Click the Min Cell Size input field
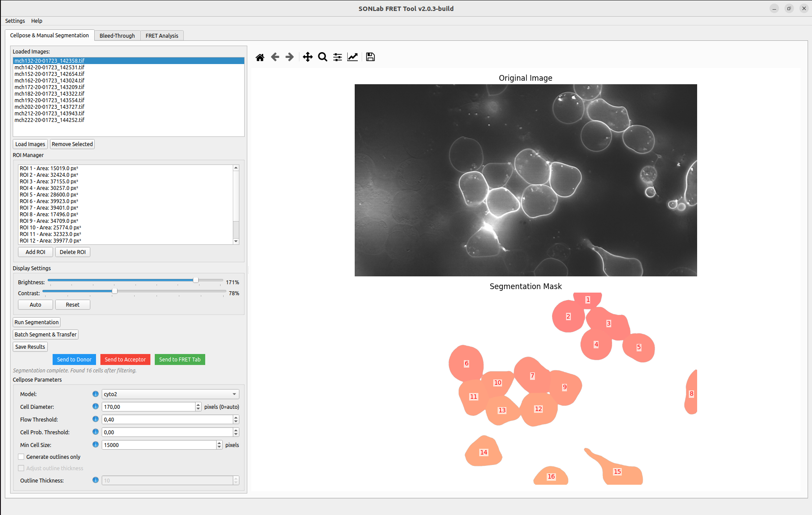 click(x=159, y=445)
